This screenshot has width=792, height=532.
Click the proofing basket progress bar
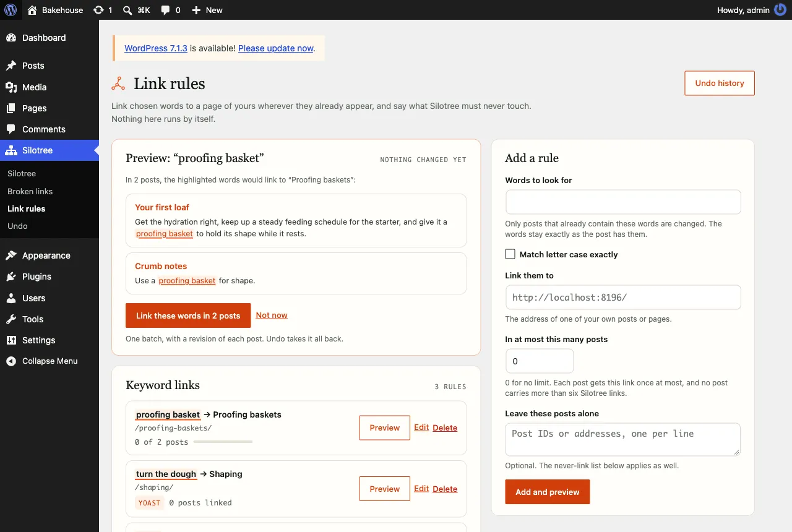(x=223, y=442)
